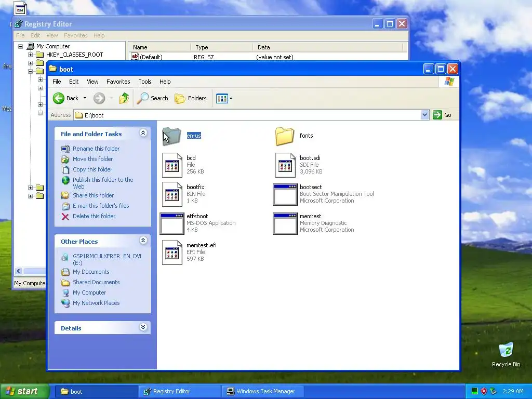
Task: Select the fonts folder icon
Action: pos(285,137)
